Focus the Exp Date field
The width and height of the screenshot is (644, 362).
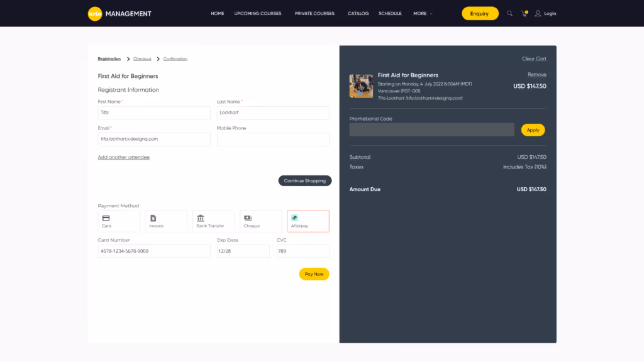tap(243, 251)
